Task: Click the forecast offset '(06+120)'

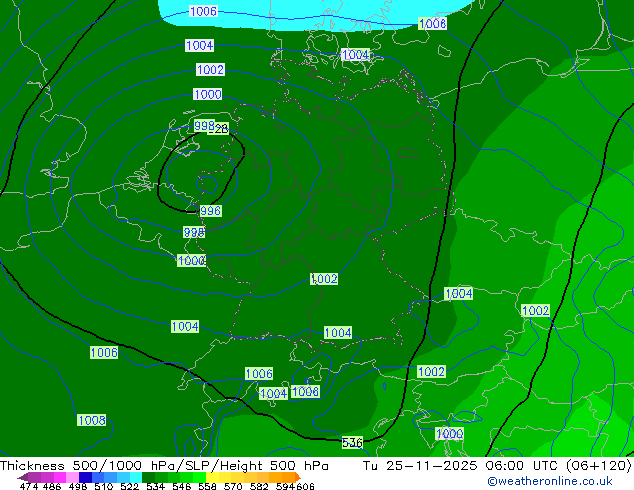Action: click(598, 465)
